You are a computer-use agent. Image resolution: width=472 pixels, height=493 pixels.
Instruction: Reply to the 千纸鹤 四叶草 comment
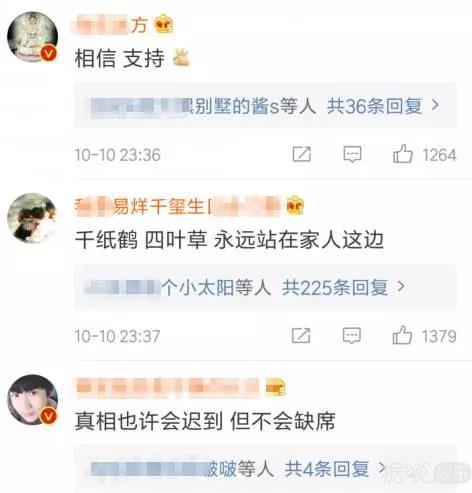tap(352, 335)
